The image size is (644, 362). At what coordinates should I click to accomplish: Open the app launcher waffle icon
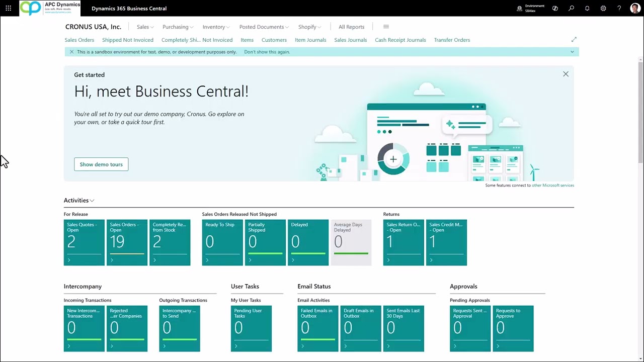[x=9, y=8]
